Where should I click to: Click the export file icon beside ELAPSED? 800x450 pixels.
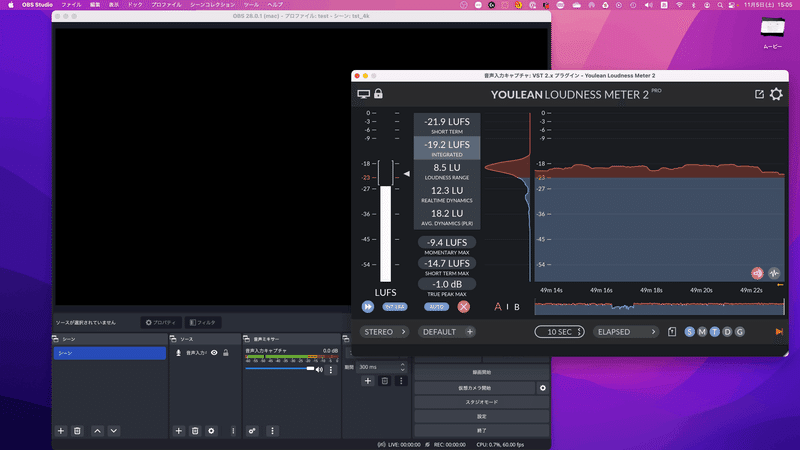pos(672,332)
